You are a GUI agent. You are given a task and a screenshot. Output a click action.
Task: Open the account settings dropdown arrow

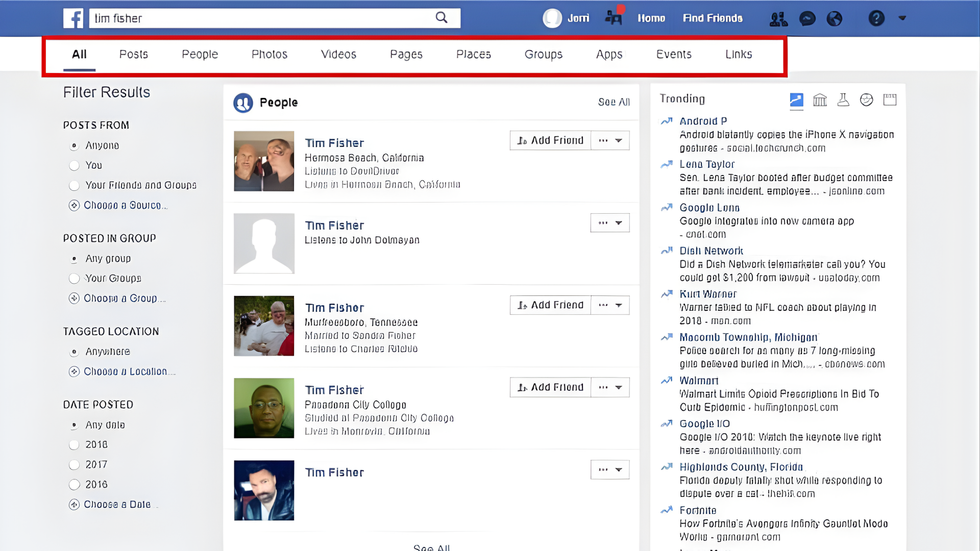[902, 18]
